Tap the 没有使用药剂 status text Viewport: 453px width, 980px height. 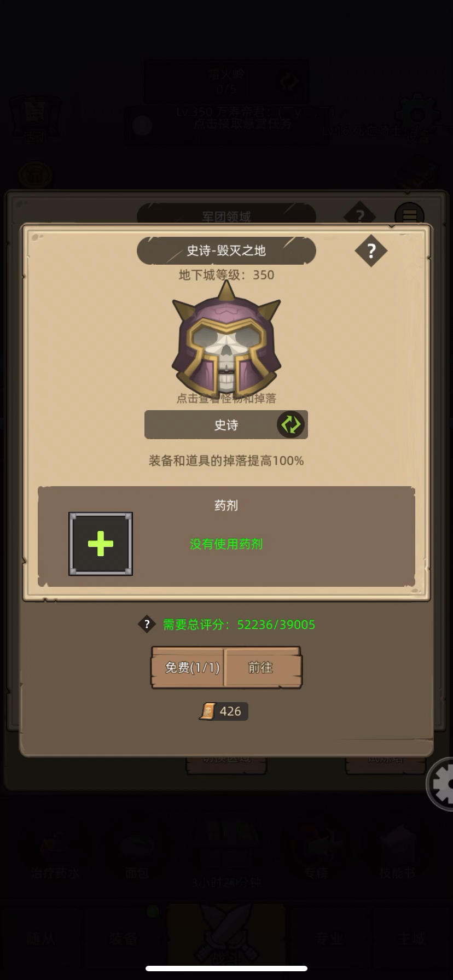pyautogui.click(x=226, y=544)
